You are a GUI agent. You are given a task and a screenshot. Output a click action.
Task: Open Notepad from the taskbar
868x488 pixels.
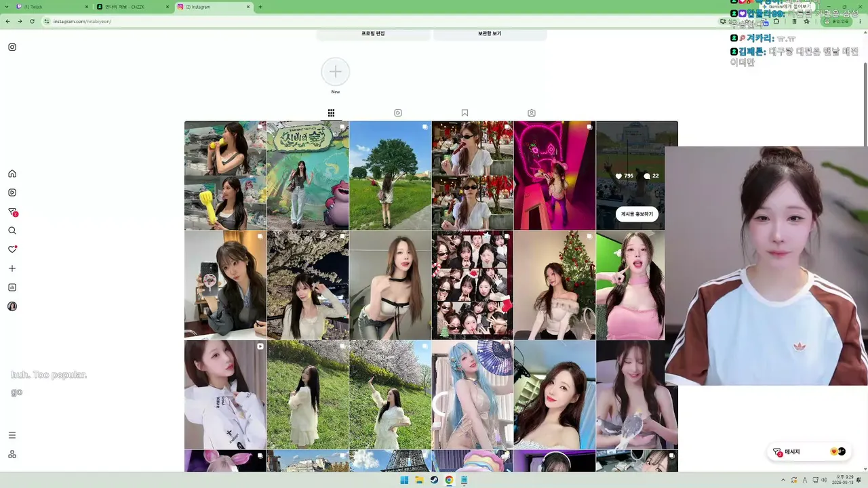[x=464, y=480]
